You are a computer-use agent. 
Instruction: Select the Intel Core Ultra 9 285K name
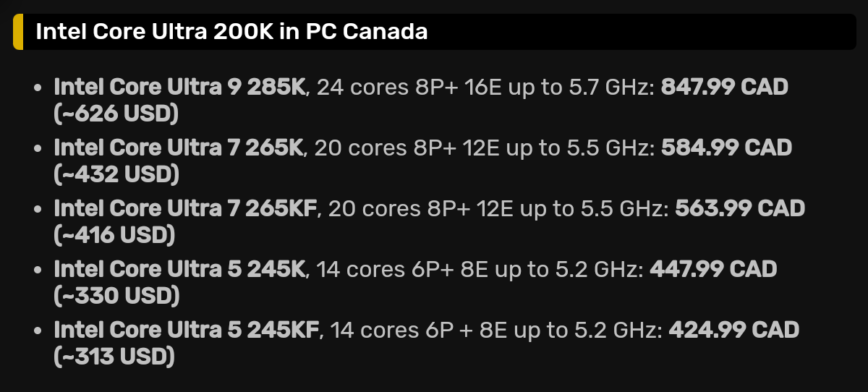click(x=182, y=88)
